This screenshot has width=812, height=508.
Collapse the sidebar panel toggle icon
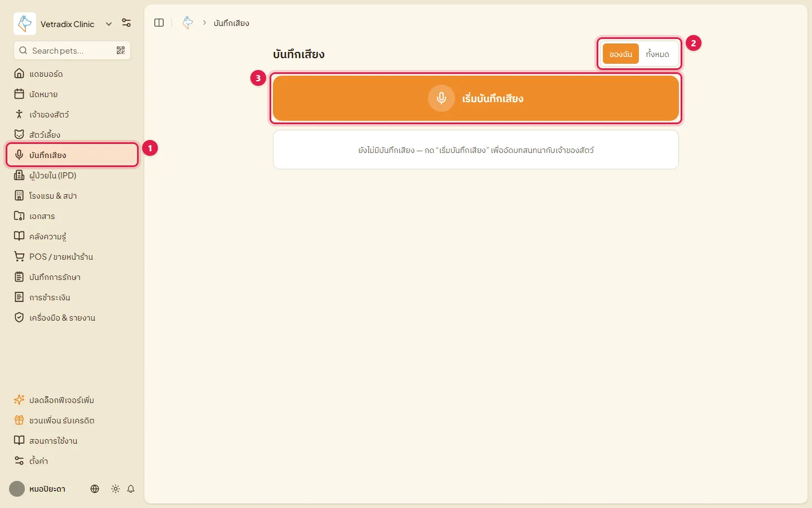[x=159, y=23]
